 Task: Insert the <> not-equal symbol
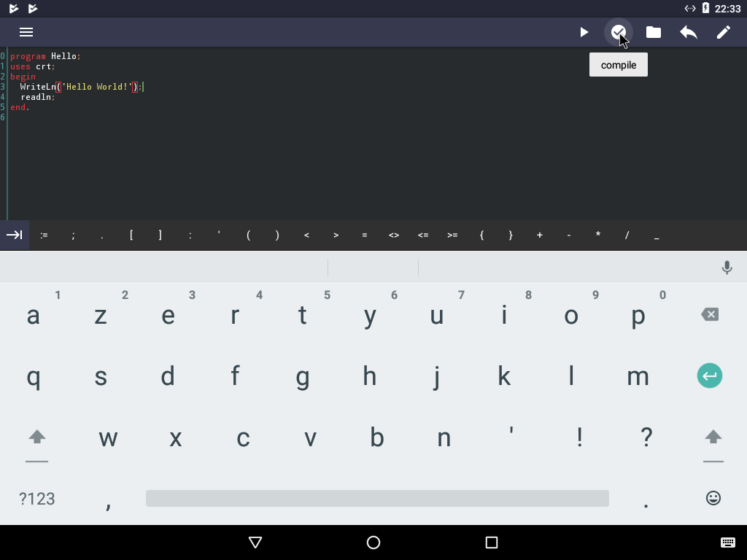tap(394, 235)
